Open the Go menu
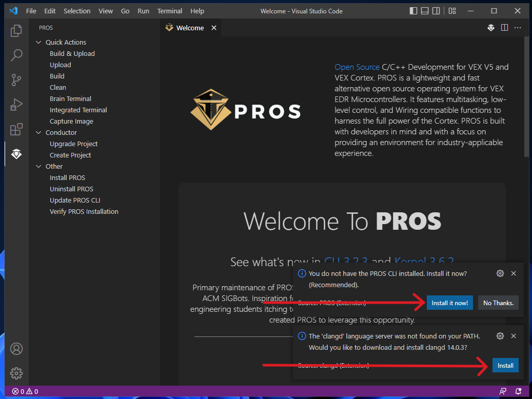Image resolution: width=532 pixels, height=399 pixels. pos(125,11)
